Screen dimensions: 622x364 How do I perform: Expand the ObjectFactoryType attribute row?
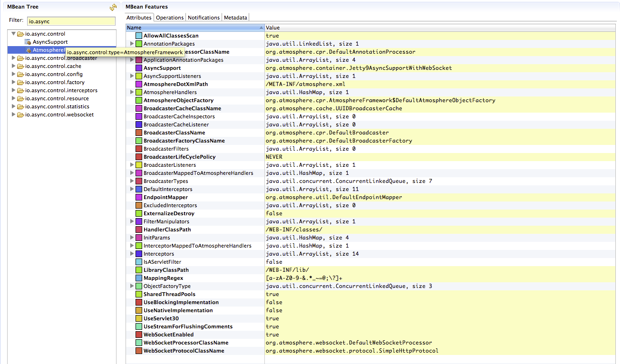pyautogui.click(x=132, y=286)
